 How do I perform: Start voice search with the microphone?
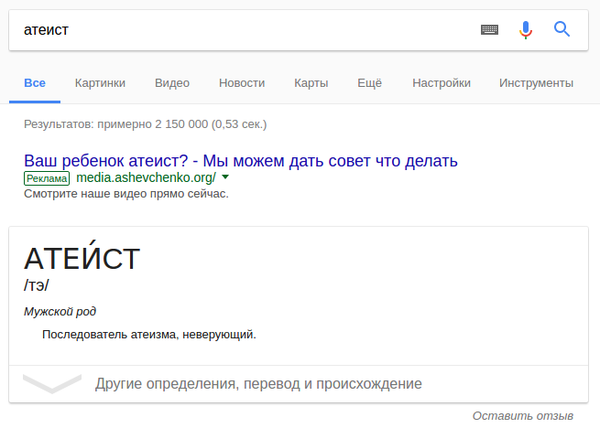click(526, 30)
